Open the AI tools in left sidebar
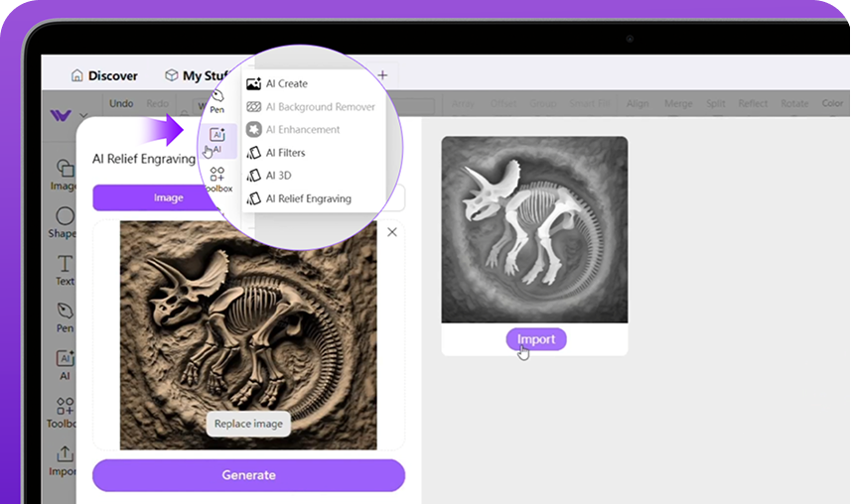 (65, 365)
